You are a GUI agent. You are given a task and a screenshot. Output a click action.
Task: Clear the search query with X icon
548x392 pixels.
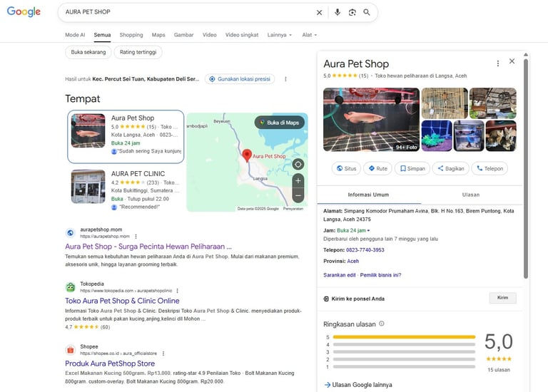319,13
